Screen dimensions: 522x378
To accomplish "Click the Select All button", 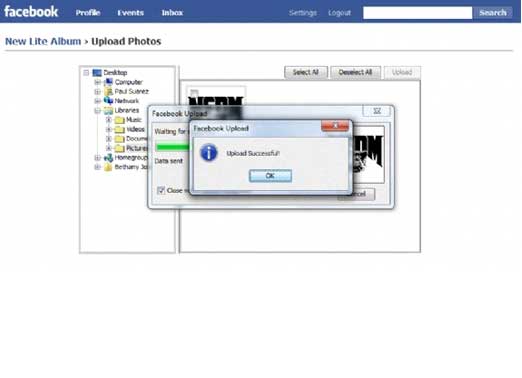I will pos(306,72).
